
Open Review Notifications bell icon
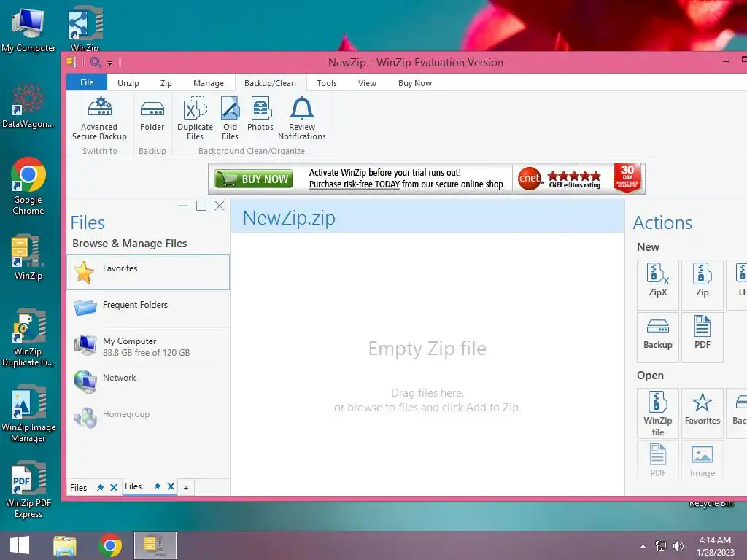pyautogui.click(x=301, y=119)
